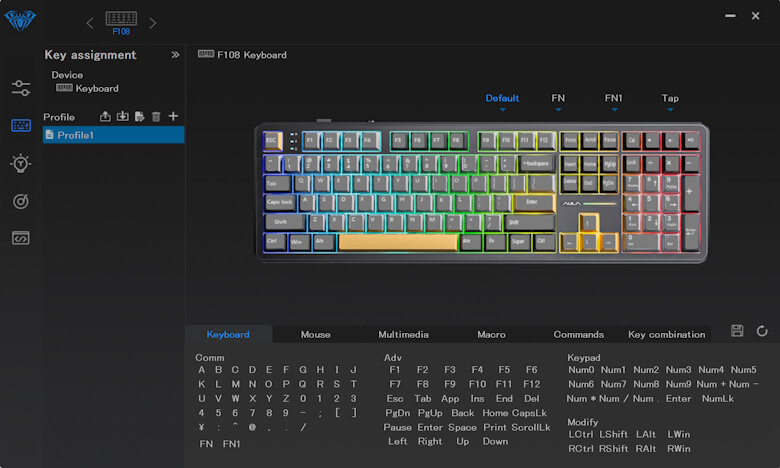Image resolution: width=780 pixels, height=468 pixels.
Task: Select Profile1 in the profile list
Action: pyautogui.click(x=75, y=135)
